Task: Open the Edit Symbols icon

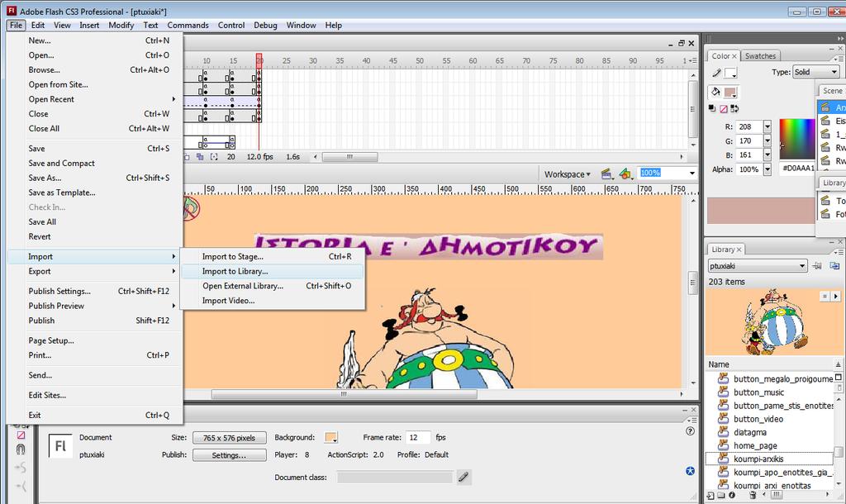Action: click(625, 174)
